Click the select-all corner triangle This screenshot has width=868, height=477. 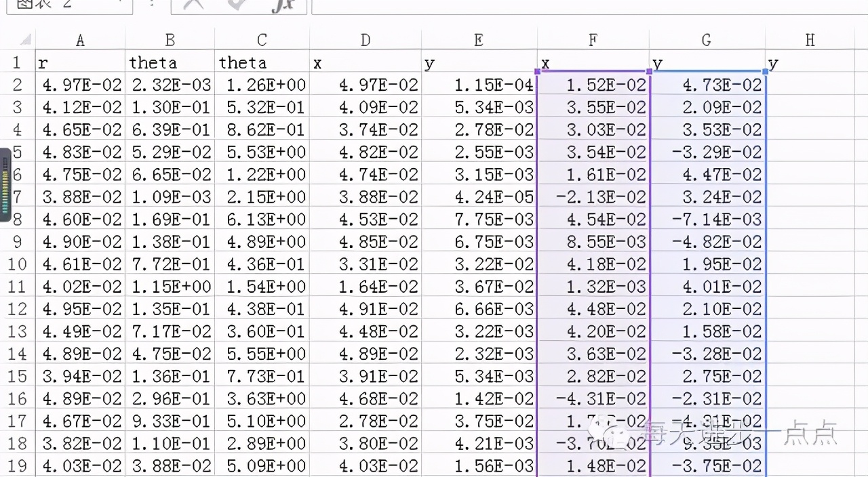pos(25,40)
